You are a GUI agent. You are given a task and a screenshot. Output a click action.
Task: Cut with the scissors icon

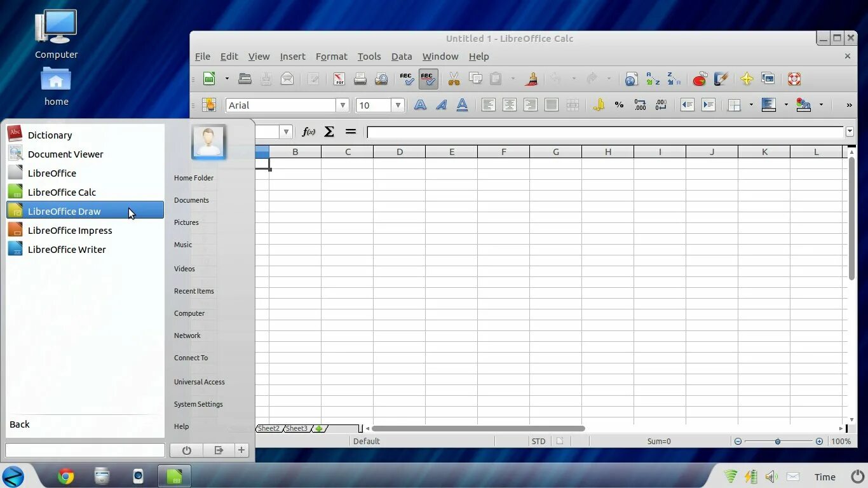pos(454,79)
